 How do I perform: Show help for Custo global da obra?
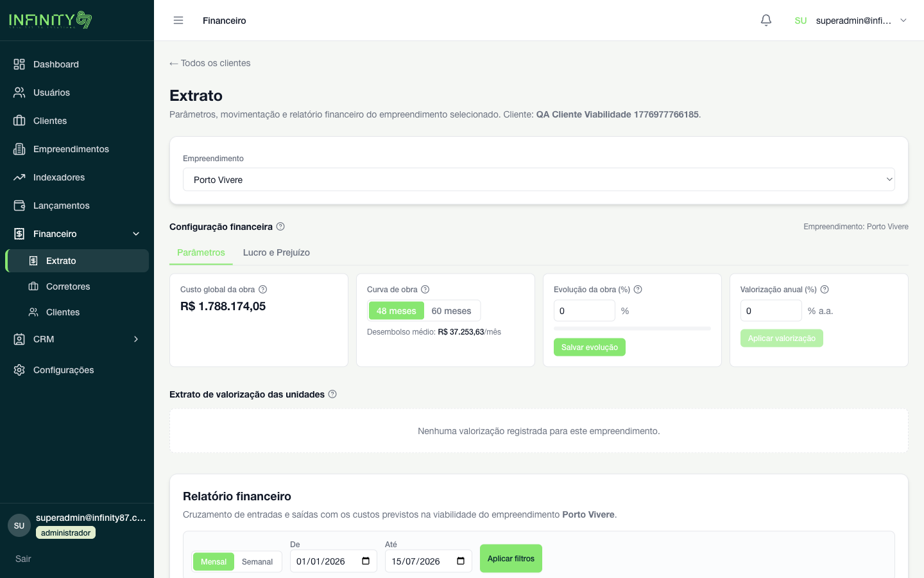pos(262,290)
